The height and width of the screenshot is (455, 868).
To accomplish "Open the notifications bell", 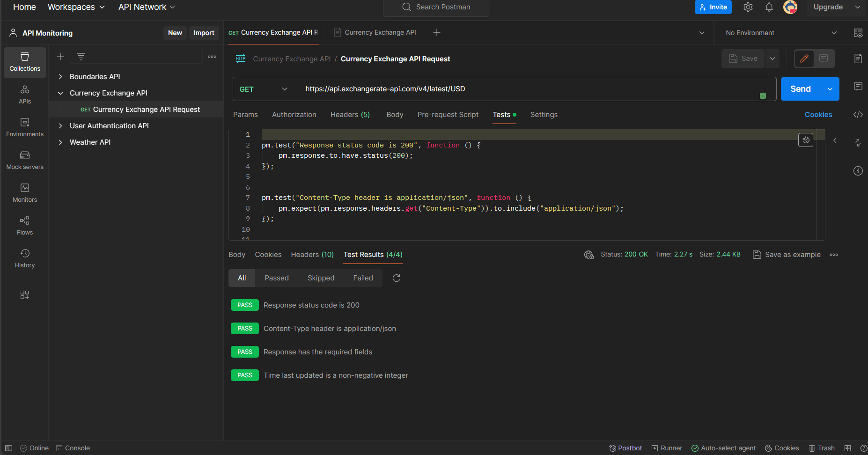I will [769, 7].
